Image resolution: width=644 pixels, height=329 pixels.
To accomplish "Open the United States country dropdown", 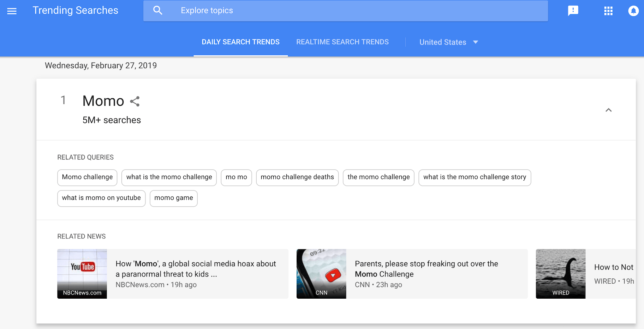I will (448, 42).
